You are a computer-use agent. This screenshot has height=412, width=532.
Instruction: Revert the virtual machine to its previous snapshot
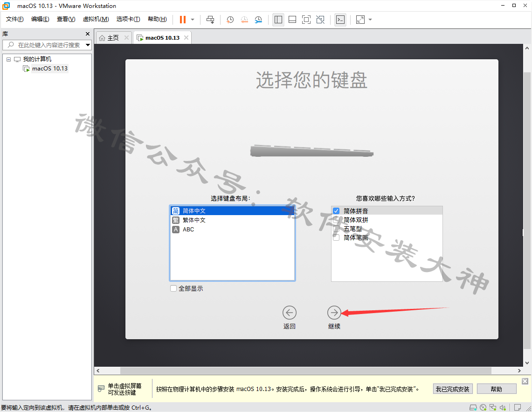[244, 20]
